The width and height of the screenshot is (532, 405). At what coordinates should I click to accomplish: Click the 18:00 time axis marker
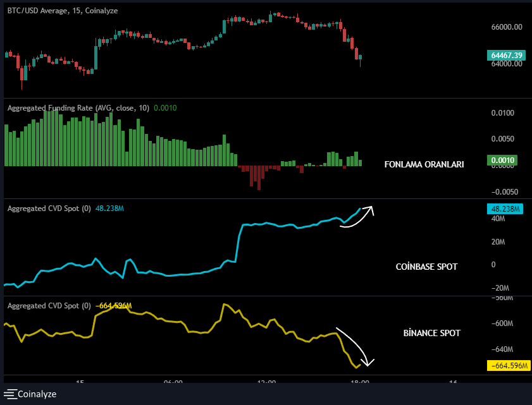pos(360,382)
